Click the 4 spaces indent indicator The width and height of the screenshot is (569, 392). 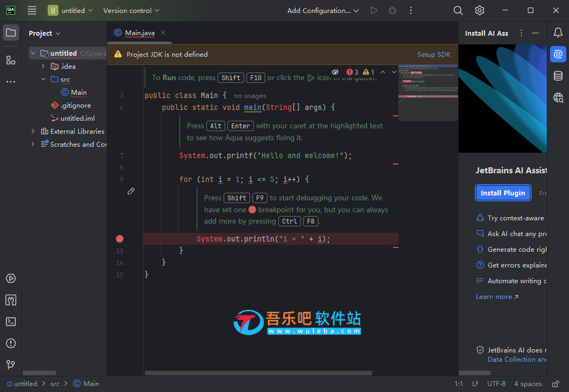(528, 384)
